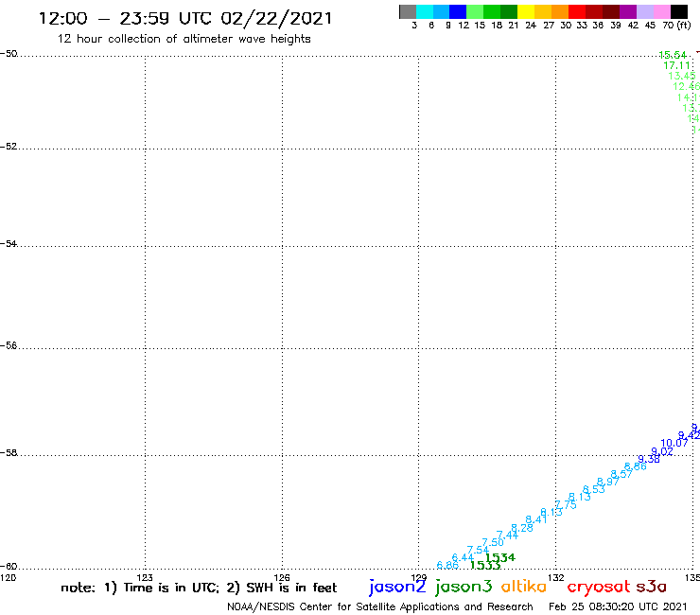700x615 pixels.
Task: Select the bright red legend swatch
Action: [x=577, y=11]
